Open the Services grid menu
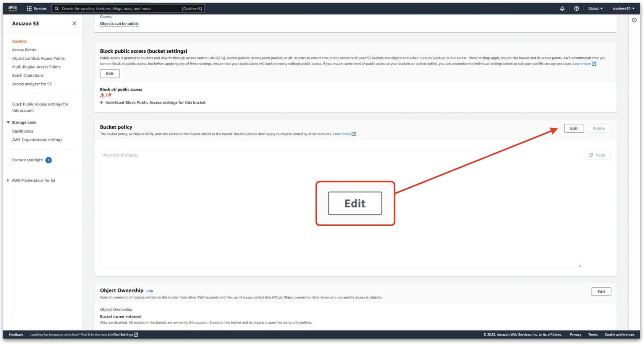The image size is (644, 344). pos(37,8)
